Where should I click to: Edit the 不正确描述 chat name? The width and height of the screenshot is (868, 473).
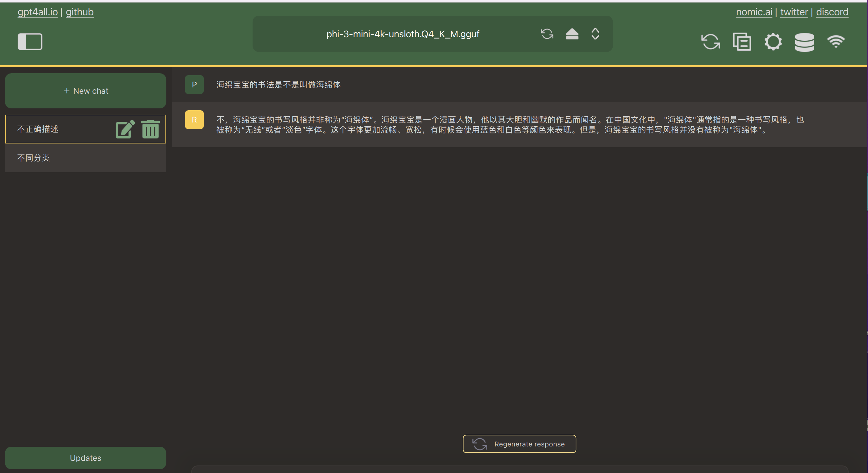point(125,129)
